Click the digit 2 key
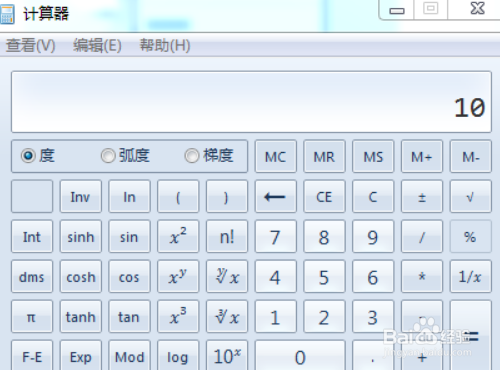Image resolution: width=500 pixels, height=370 pixels. 324,317
